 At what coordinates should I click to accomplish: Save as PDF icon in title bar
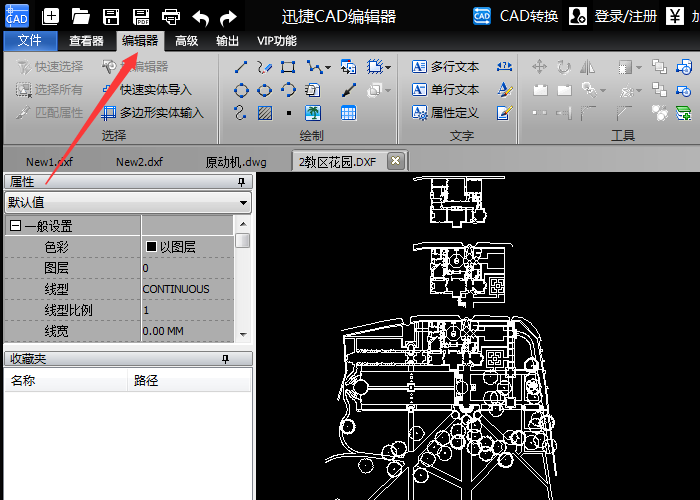tap(141, 17)
